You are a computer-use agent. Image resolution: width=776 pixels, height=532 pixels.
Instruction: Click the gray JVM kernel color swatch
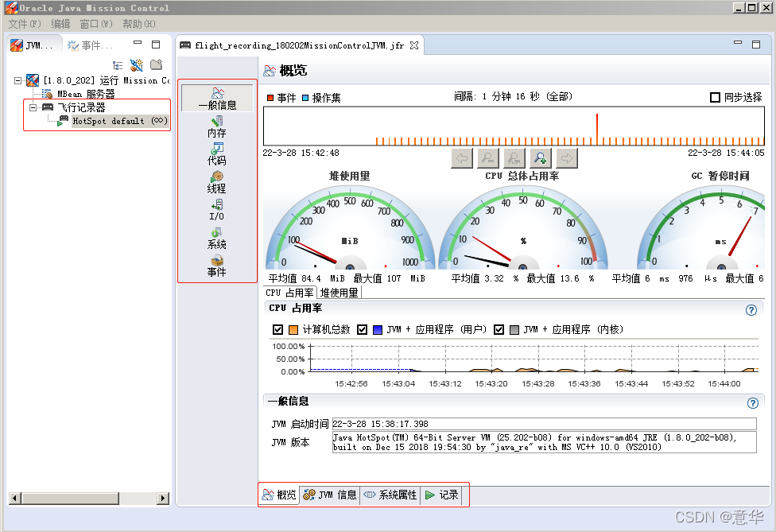coord(514,329)
